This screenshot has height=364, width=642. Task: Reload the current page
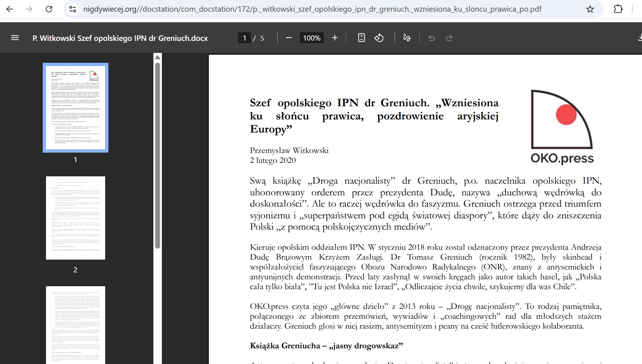(x=49, y=9)
